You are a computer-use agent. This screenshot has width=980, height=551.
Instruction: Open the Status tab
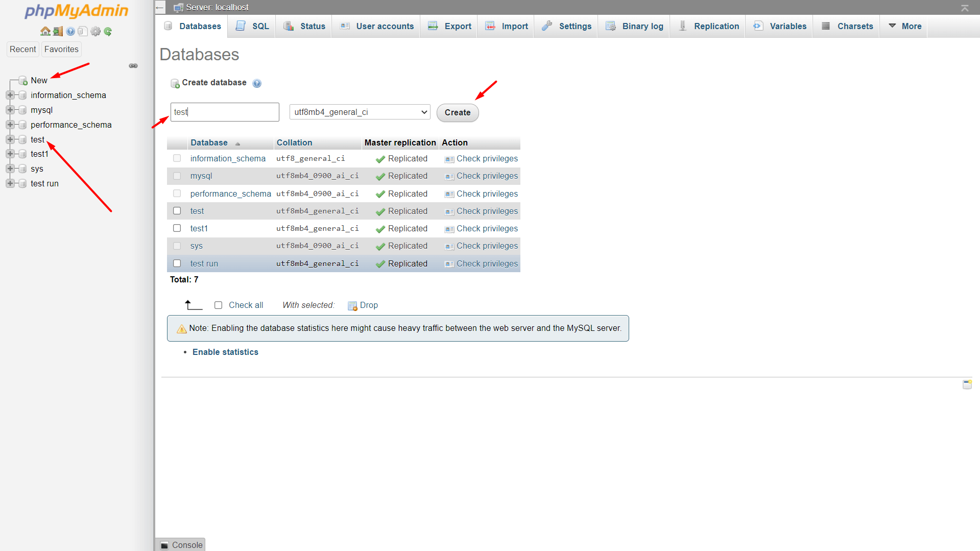pos(304,26)
